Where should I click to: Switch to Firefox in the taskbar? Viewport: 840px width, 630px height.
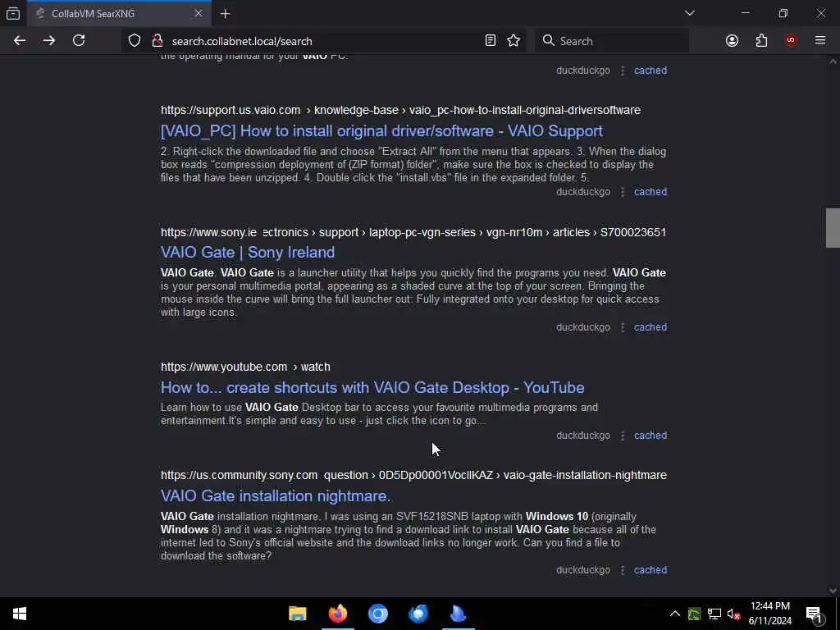(x=337, y=614)
